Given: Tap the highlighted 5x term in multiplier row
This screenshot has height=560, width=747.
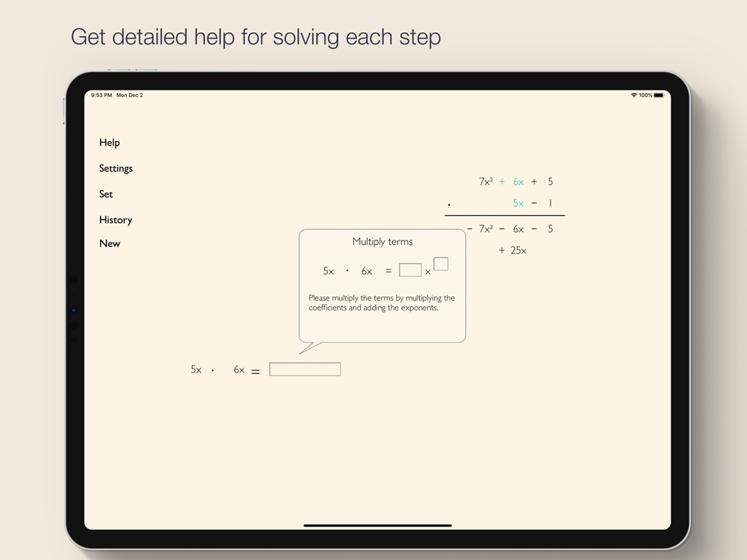Looking at the screenshot, I should [518, 204].
